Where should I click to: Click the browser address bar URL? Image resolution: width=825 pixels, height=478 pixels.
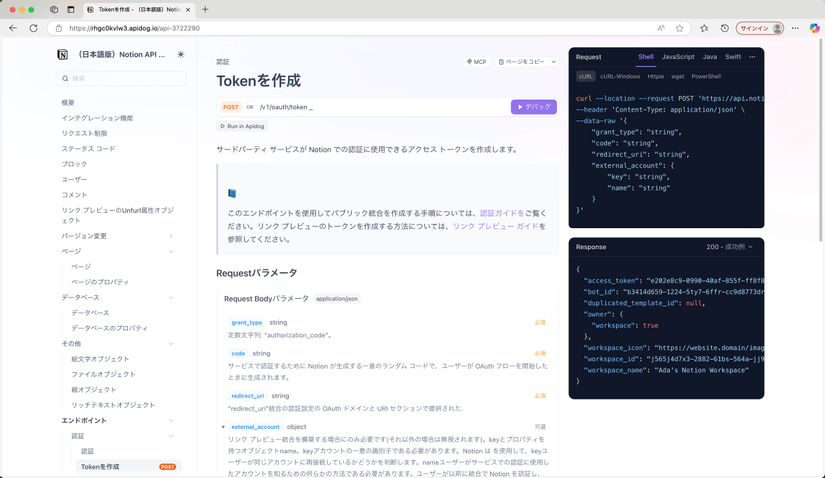click(x=135, y=28)
